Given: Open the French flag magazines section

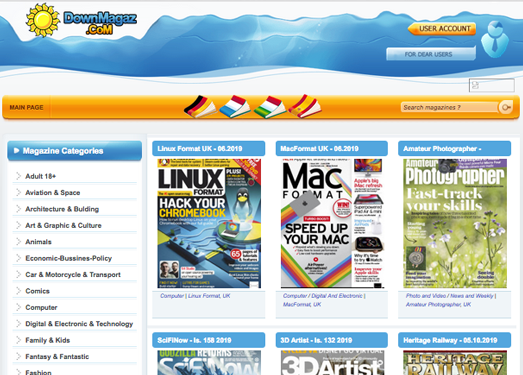Looking at the screenshot, I should pos(235,107).
